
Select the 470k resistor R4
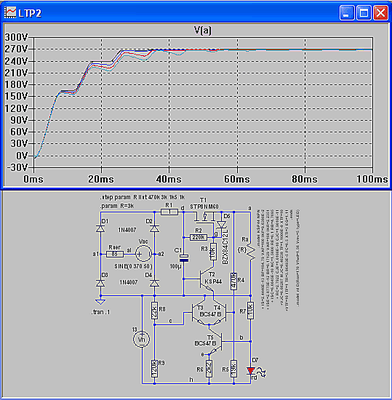click(234, 281)
